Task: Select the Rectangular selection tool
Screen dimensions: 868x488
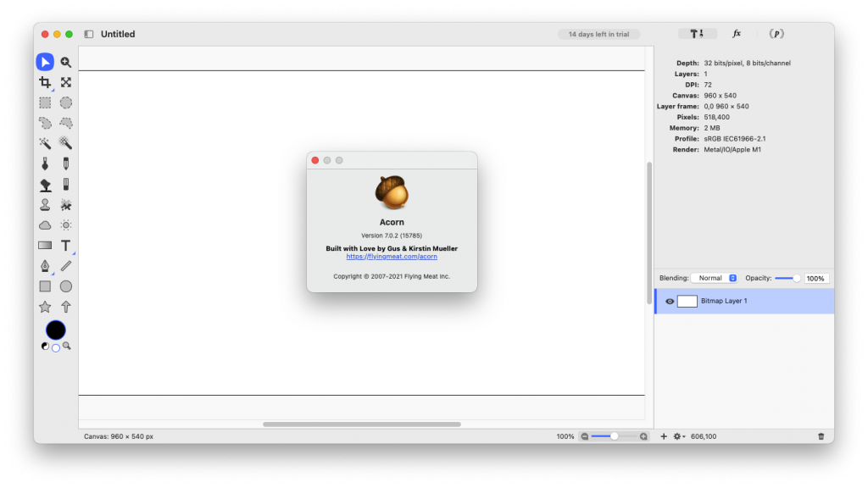Action: pyautogui.click(x=45, y=103)
